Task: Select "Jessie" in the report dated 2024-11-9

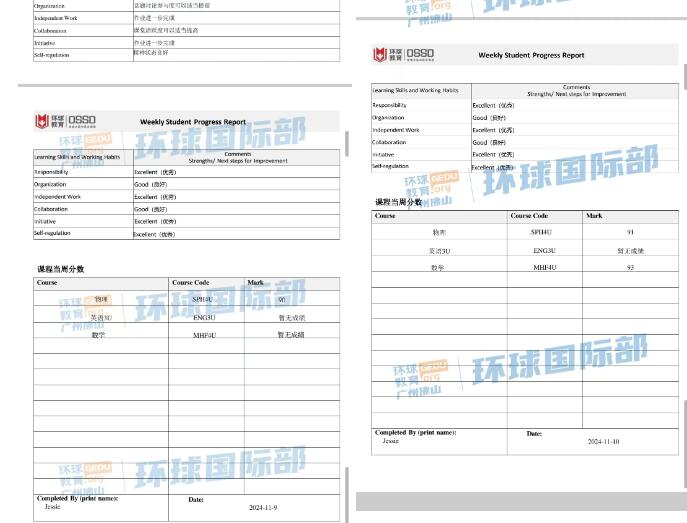Action: click(53, 507)
